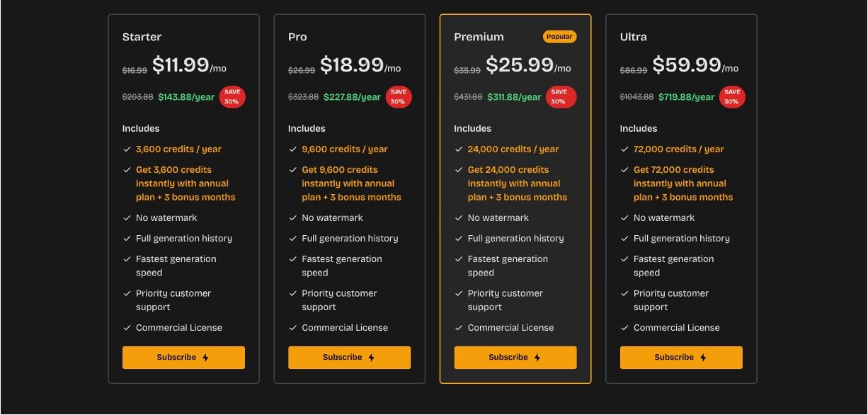Image resolution: width=868 pixels, height=415 pixels.
Task: Click the Ultra Save 30% badge
Action: [731, 97]
